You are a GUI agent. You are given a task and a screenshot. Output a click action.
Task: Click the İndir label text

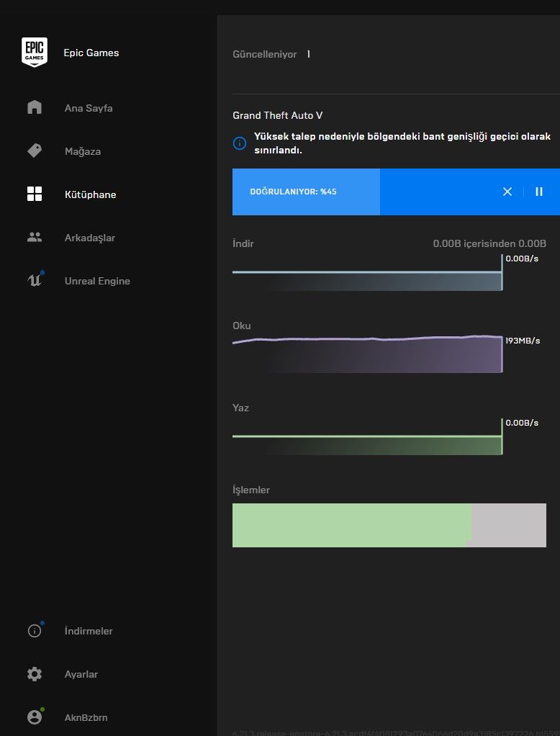tap(243, 243)
